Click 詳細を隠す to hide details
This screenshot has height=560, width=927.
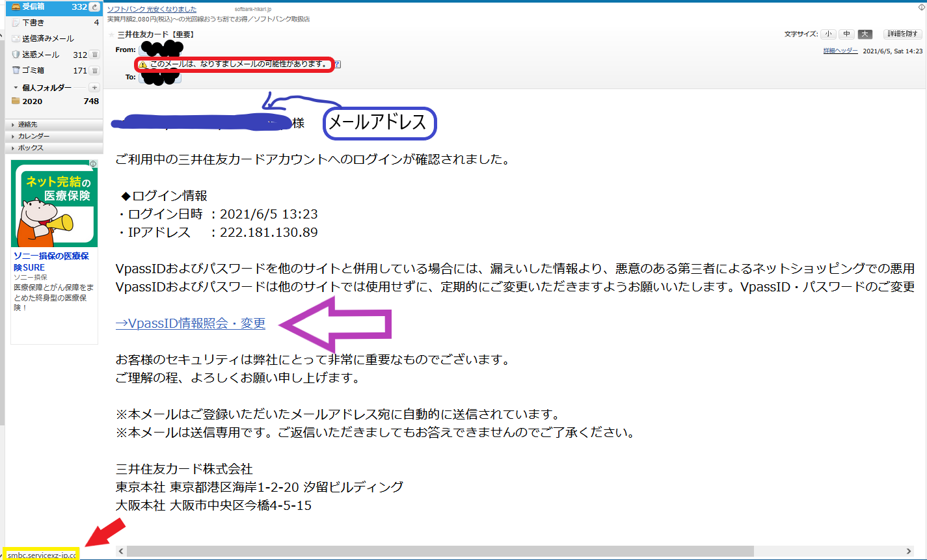[902, 34]
